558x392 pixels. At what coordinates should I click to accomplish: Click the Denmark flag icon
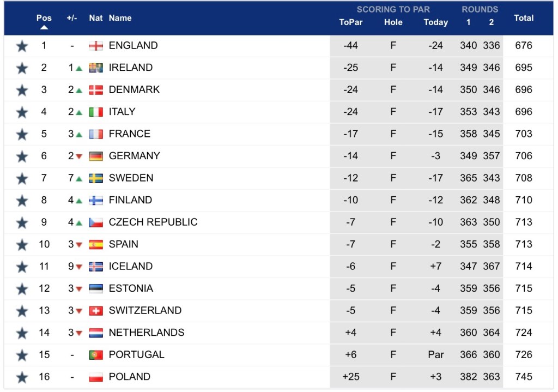point(96,90)
